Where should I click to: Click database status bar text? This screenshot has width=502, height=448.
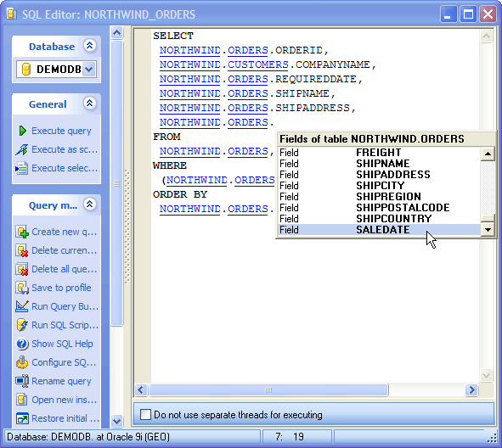tap(88, 437)
